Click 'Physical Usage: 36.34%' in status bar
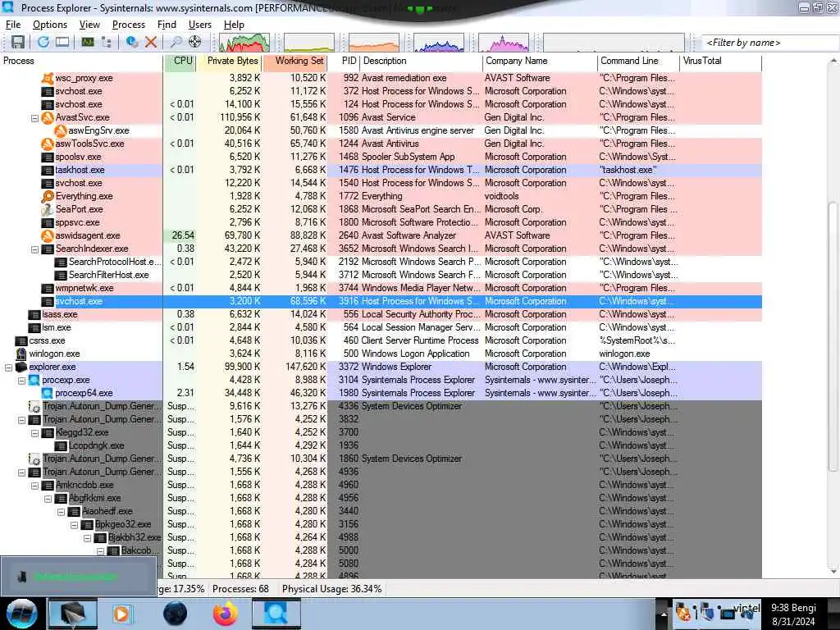This screenshot has width=840, height=630. (x=331, y=589)
